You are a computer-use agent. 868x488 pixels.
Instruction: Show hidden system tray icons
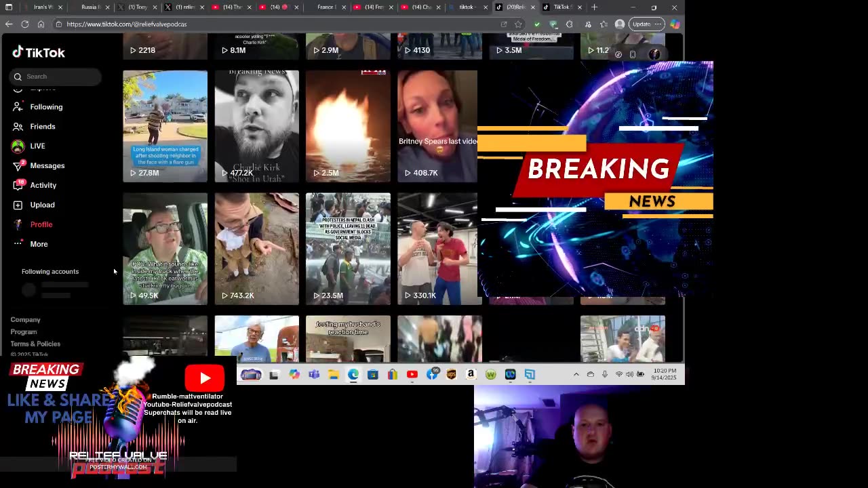click(x=576, y=375)
